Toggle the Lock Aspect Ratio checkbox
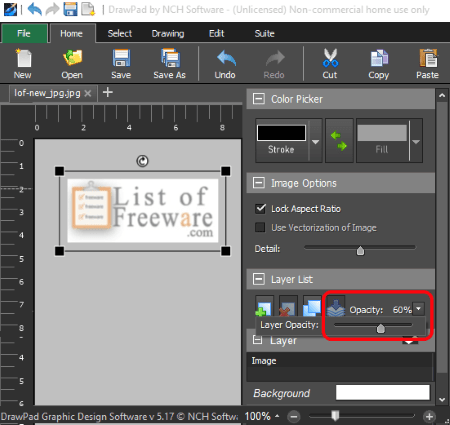The image size is (450, 425). point(260,209)
